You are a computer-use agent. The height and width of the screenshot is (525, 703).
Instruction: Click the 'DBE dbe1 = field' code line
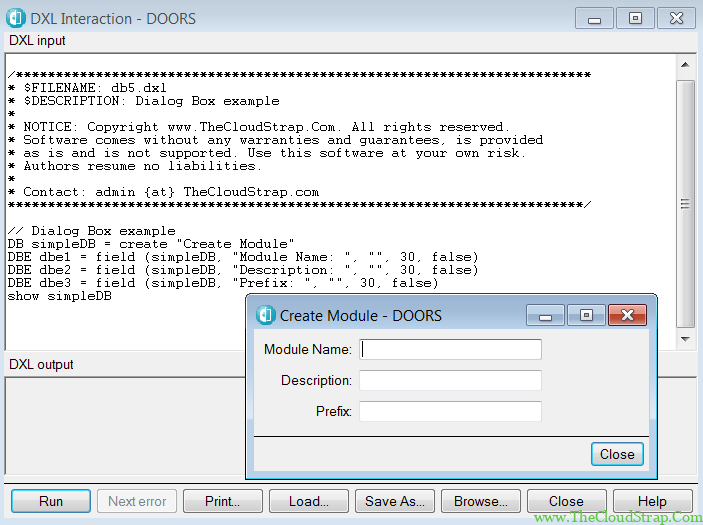pos(243,257)
